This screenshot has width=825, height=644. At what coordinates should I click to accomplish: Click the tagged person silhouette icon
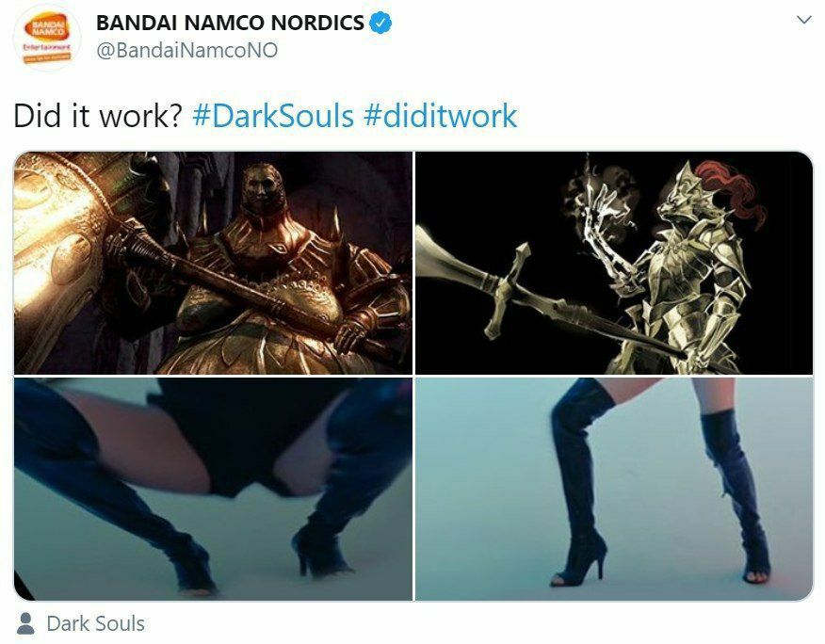point(25,623)
